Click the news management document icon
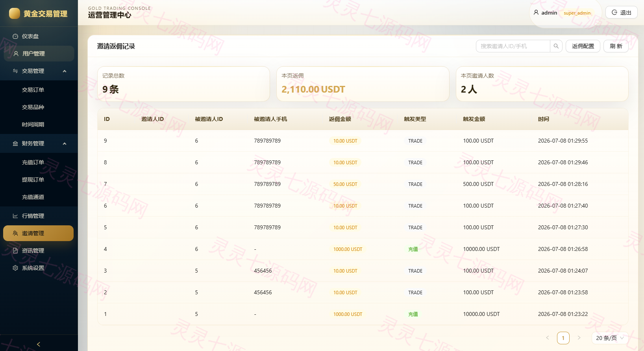This screenshot has width=644, height=351. pyautogui.click(x=15, y=251)
